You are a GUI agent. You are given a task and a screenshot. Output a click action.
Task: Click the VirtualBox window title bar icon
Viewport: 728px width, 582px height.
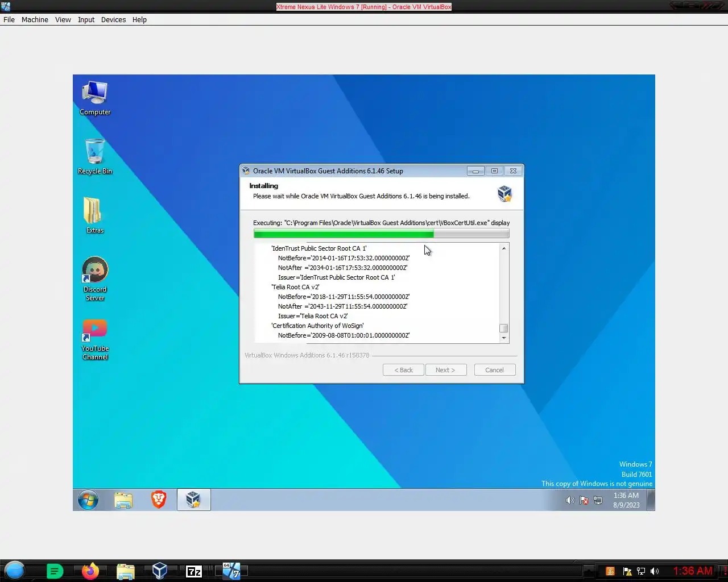[x=6, y=6]
